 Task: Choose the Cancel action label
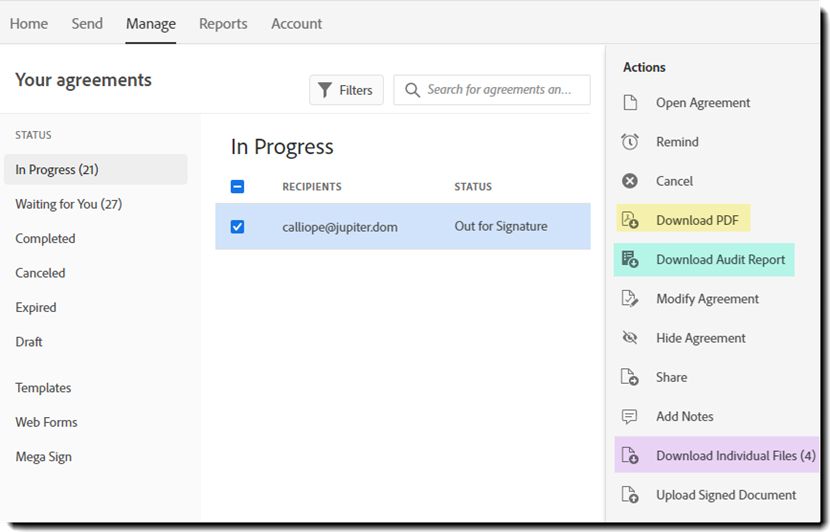pyautogui.click(x=674, y=181)
